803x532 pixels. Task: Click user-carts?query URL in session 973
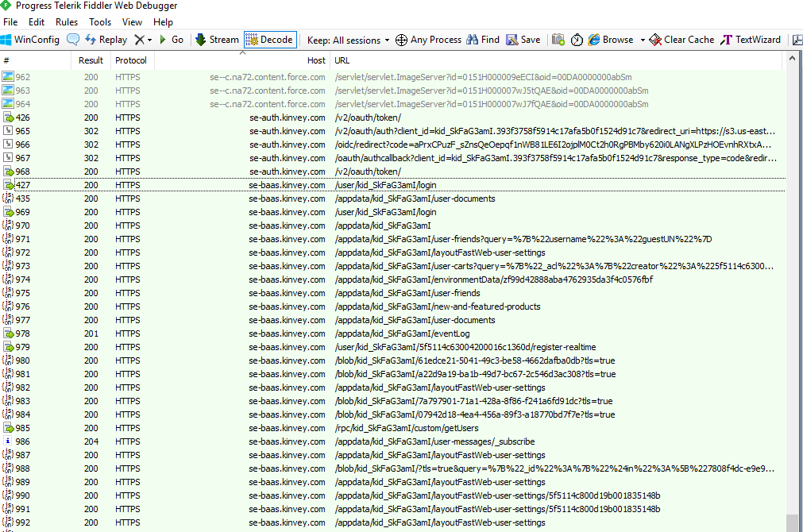(x=554, y=266)
